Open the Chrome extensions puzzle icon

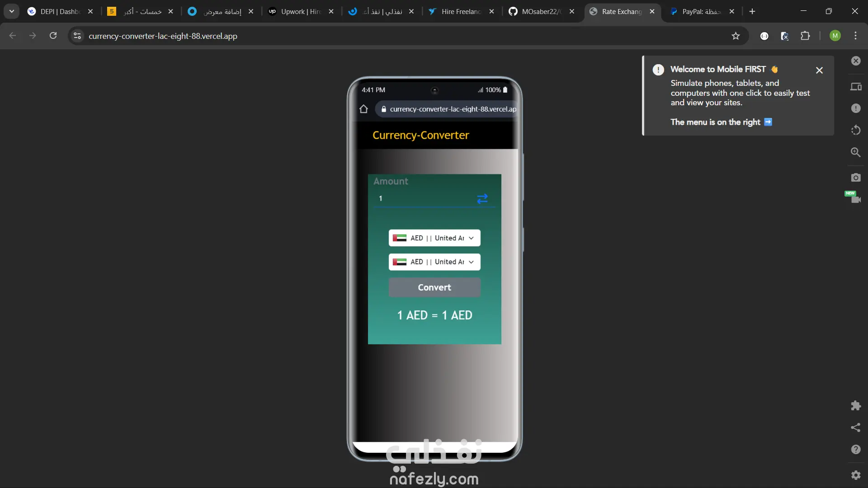tap(805, 36)
